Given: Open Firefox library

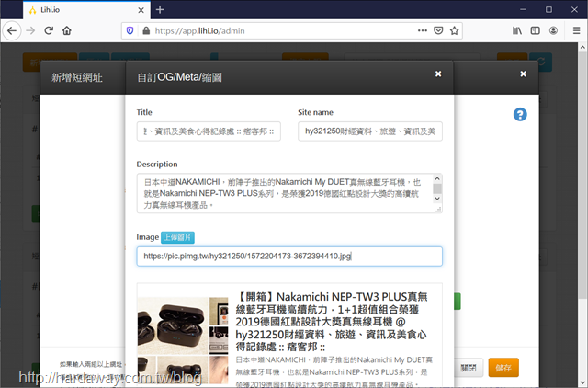Looking at the screenshot, I should click(517, 30).
